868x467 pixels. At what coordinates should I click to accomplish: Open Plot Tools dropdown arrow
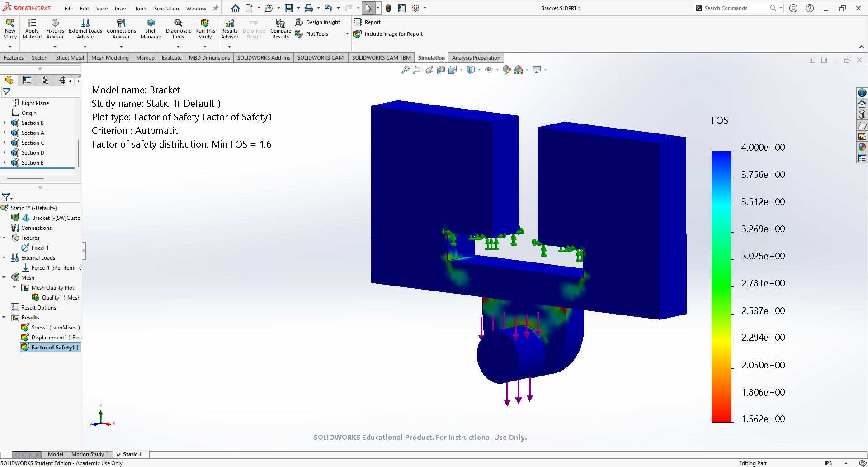tap(347, 34)
